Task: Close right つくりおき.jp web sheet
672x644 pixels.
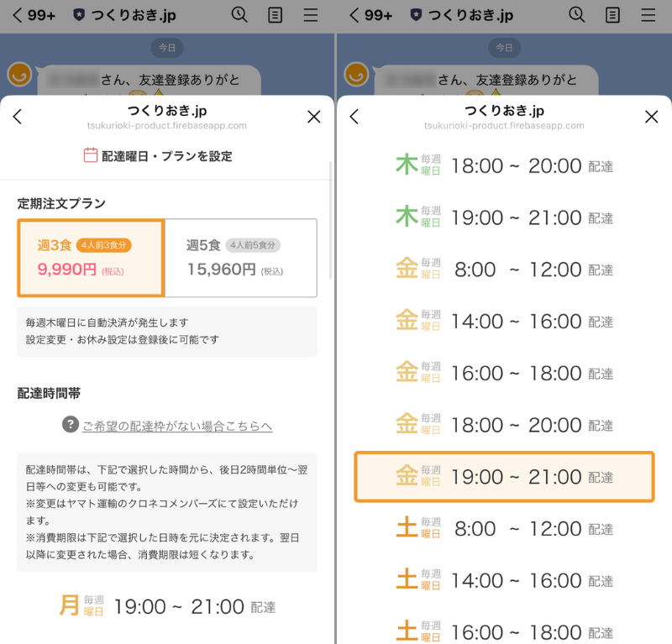Action: tap(651, 117)
